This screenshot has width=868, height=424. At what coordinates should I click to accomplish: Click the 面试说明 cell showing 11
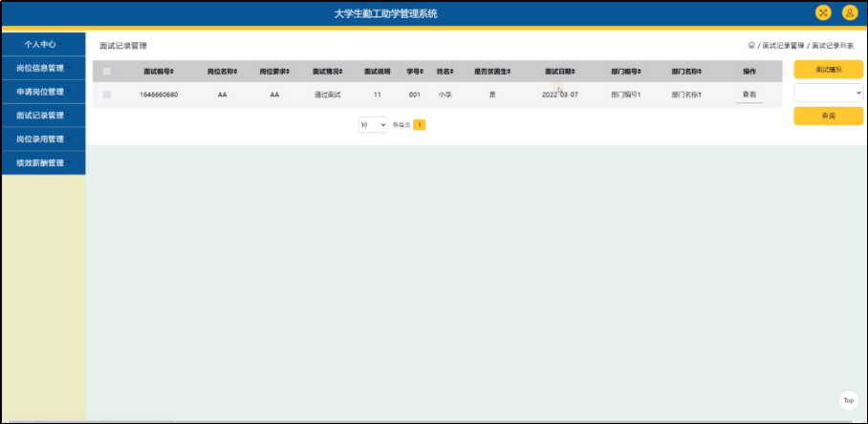[x=377, y=95]
